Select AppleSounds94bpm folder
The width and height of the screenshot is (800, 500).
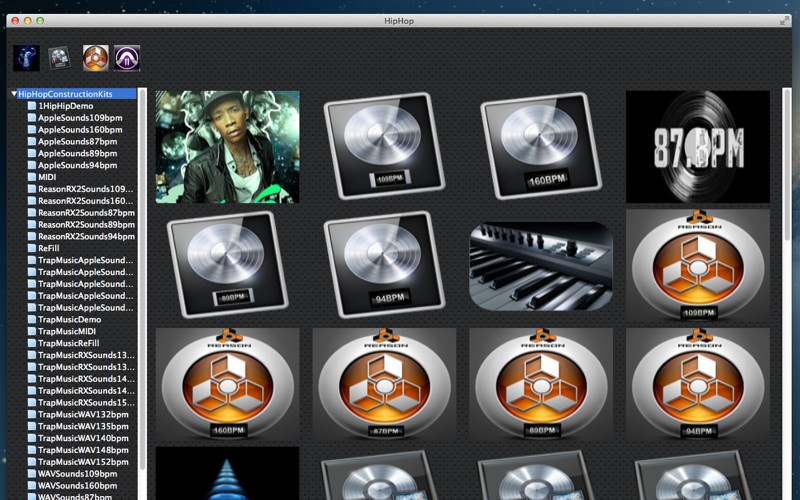pyautogui.click(x=78, y=165)
